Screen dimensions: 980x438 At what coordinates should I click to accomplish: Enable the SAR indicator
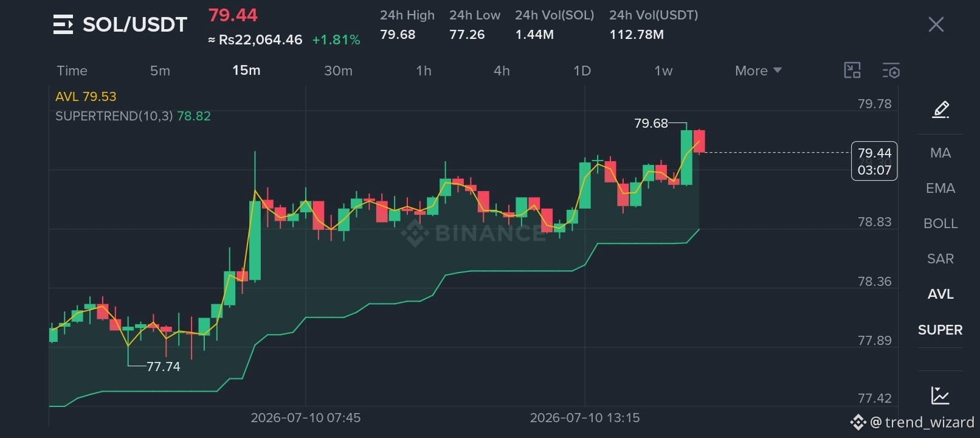click(940, 259)
